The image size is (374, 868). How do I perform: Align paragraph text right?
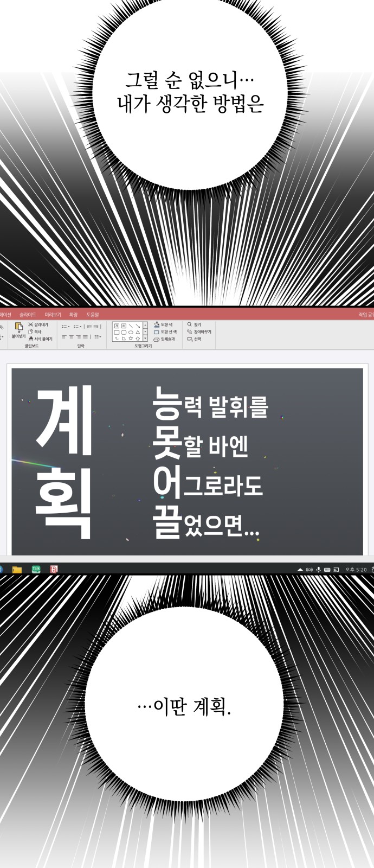79,337
